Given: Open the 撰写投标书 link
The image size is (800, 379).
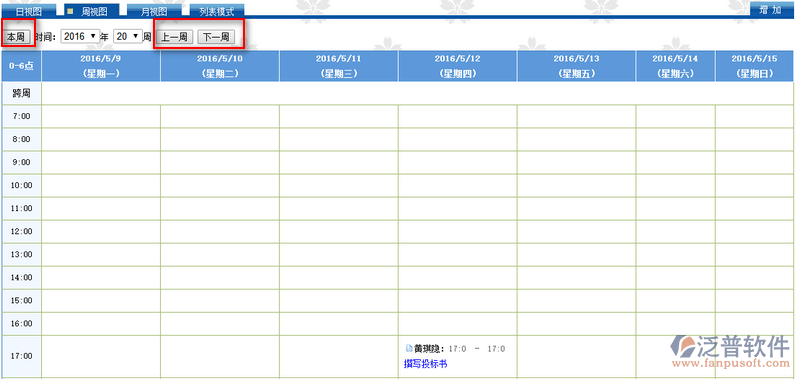Looking at the screenshot, I should pos(426,364).
